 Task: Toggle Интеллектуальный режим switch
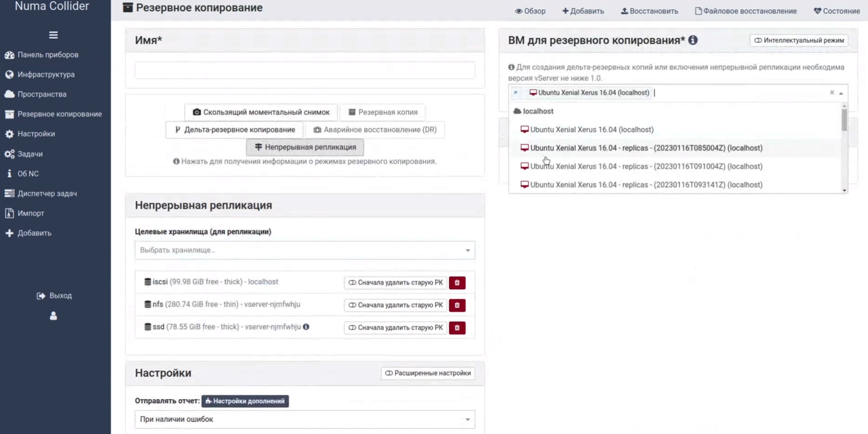799,41
